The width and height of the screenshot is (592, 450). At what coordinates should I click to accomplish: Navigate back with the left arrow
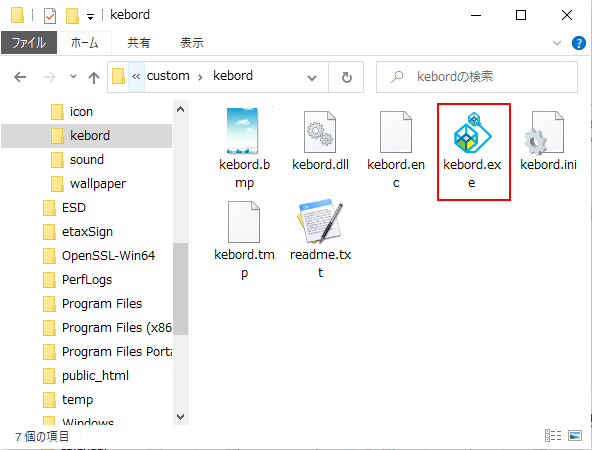click(x=20, y=77)
